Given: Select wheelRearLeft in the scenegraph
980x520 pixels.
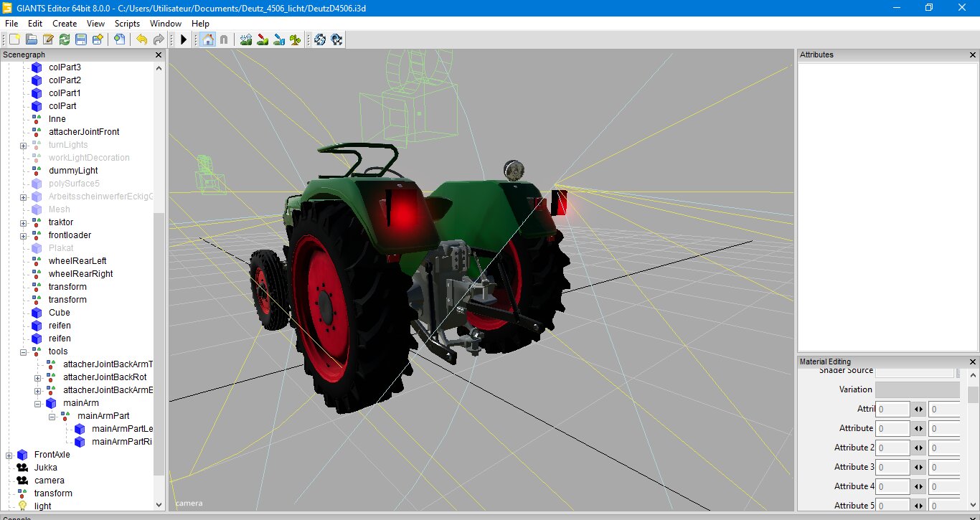Looking at the screenshot, I should (77, 261).
